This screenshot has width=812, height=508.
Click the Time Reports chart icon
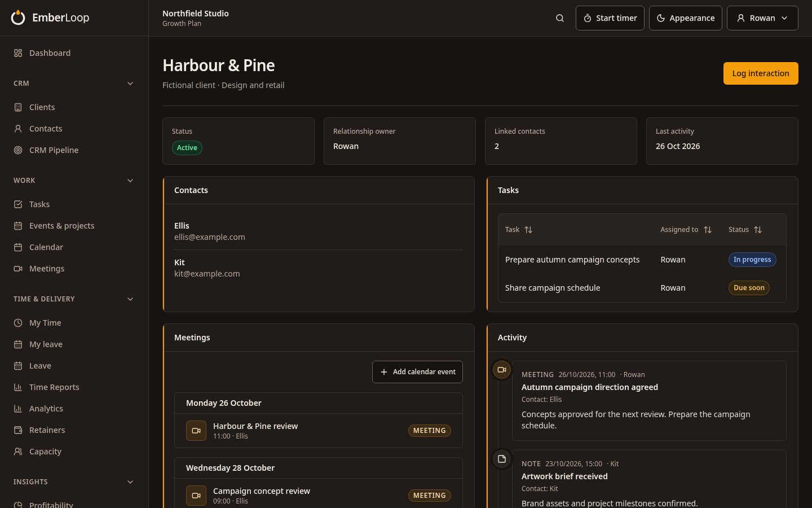(x=18, y=387)
